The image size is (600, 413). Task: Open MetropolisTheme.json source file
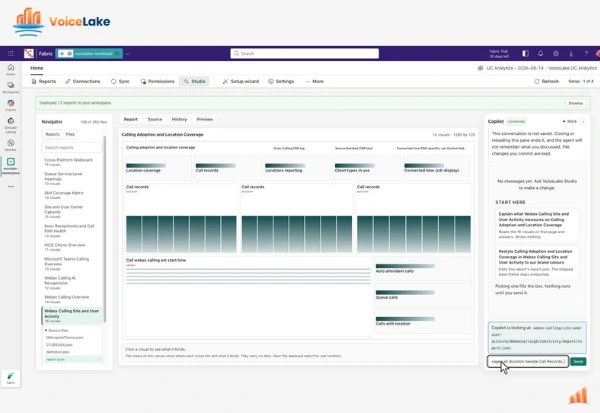(65, 338)
